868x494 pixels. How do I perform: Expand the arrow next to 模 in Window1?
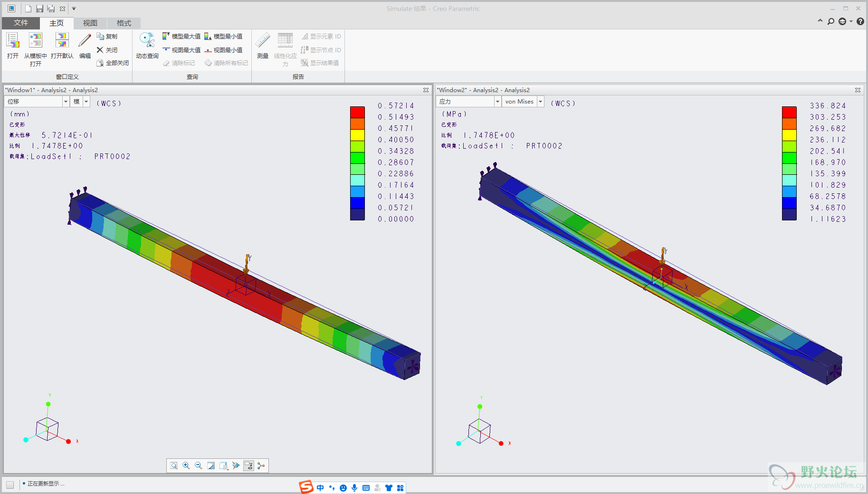pos(86,102)
